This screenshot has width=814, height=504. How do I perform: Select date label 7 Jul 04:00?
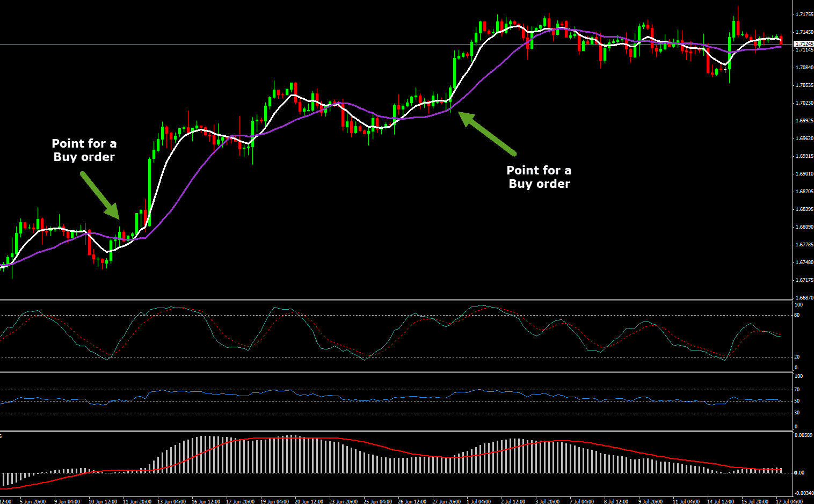point(582,501)
